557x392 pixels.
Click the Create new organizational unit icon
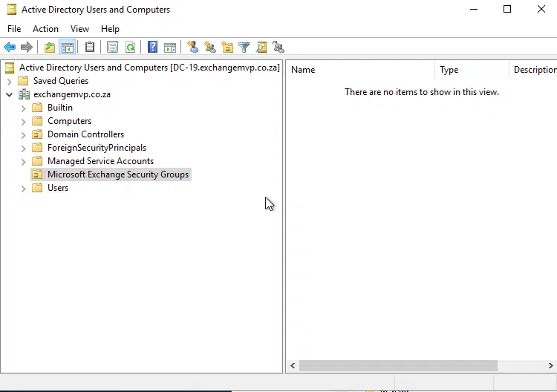click(x=227, y=48)
